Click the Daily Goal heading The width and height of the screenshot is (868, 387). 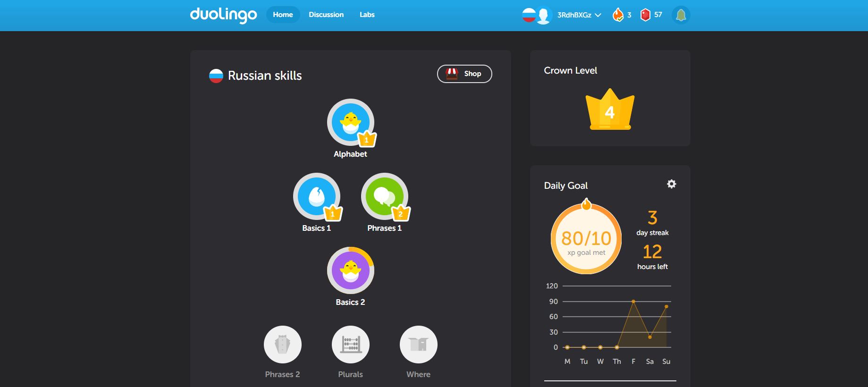[x=565, y=185]
